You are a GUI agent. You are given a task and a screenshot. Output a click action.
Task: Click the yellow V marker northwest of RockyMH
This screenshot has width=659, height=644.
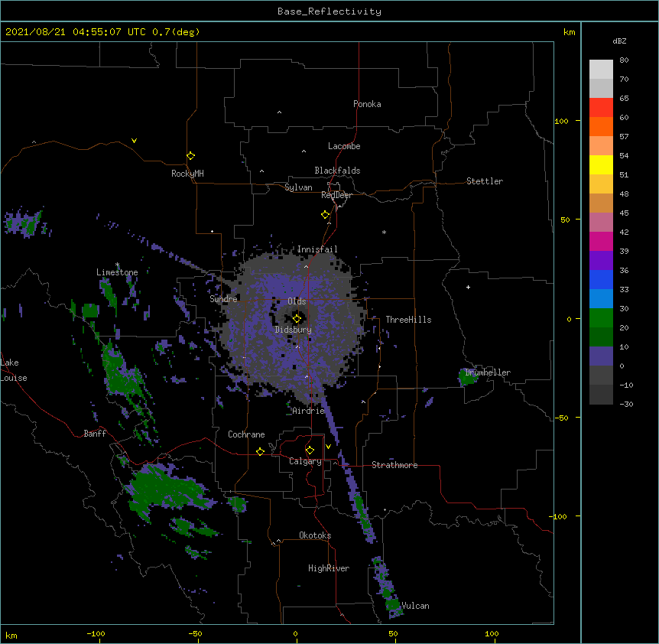134,141
